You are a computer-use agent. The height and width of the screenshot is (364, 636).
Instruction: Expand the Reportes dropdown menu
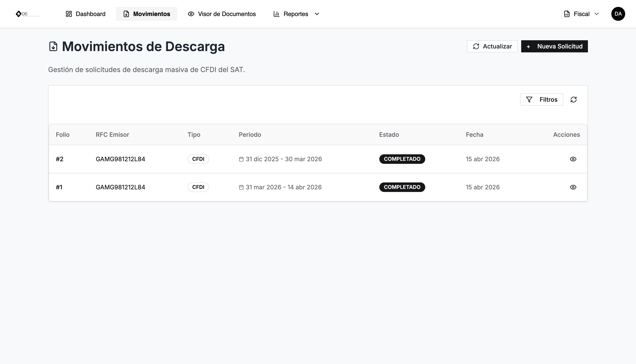click(296, 14)
